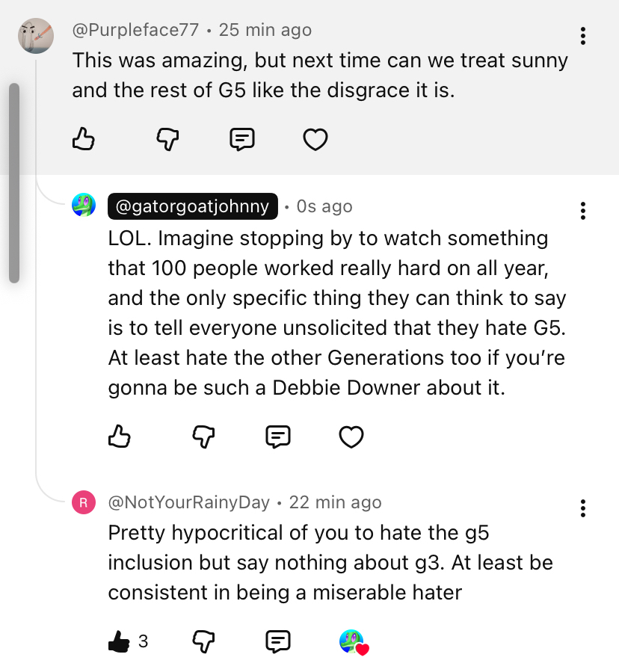Heart the Purpleface77 comment

pos(315,139)
